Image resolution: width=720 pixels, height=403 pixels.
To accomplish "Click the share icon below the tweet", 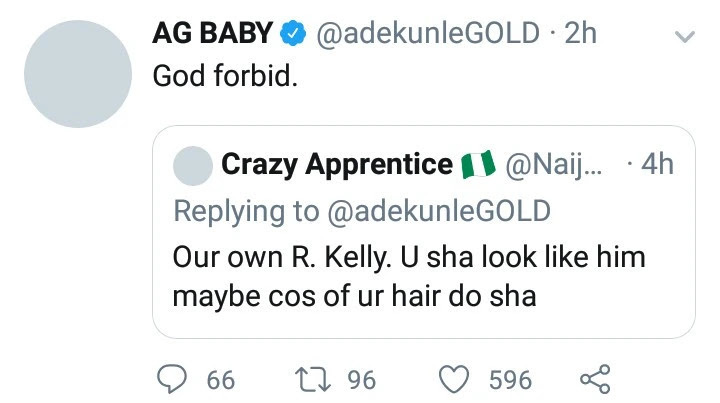I will (x=595, y=379).
